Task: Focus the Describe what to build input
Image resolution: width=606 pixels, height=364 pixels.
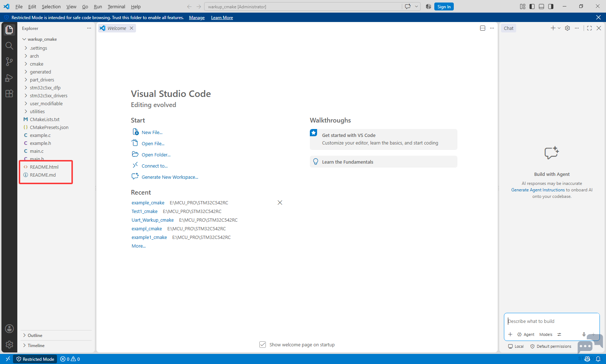Action: pos(552,321)
